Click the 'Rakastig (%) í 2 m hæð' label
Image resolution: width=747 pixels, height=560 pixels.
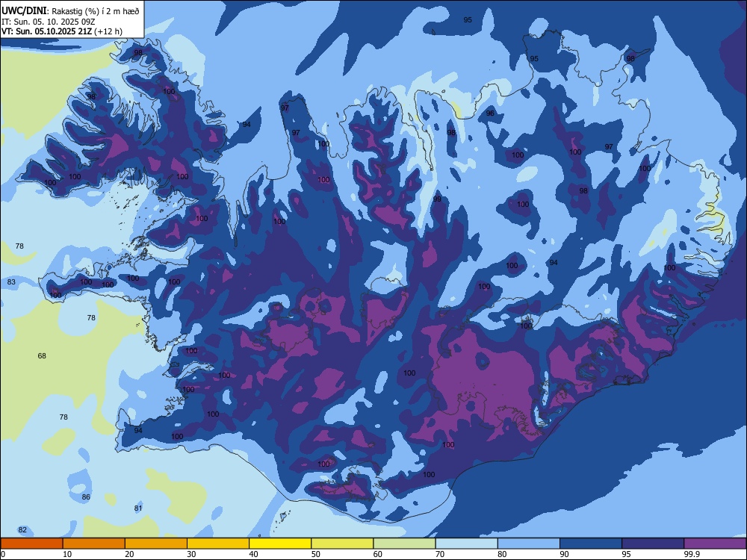point(96,11)
